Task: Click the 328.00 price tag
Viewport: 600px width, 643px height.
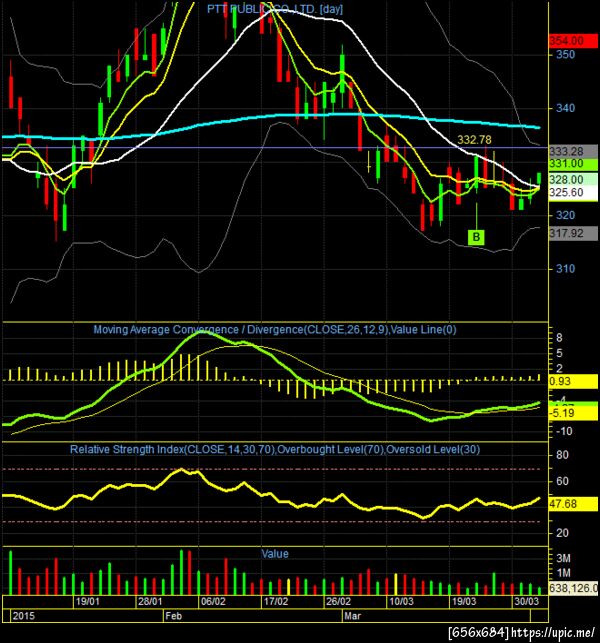Action: pos(573,180)
